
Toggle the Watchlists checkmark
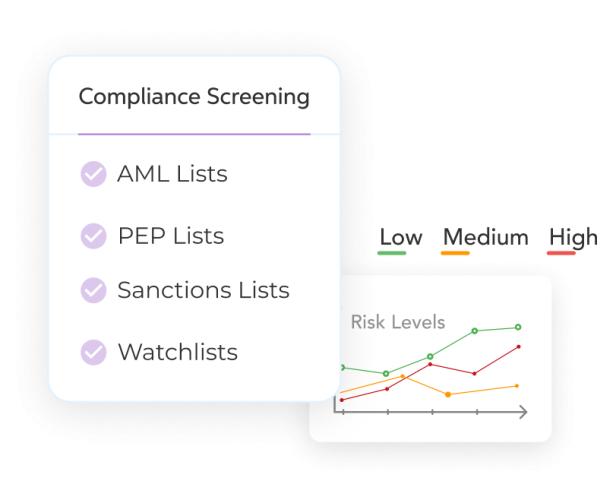click(x=93, y=352)
